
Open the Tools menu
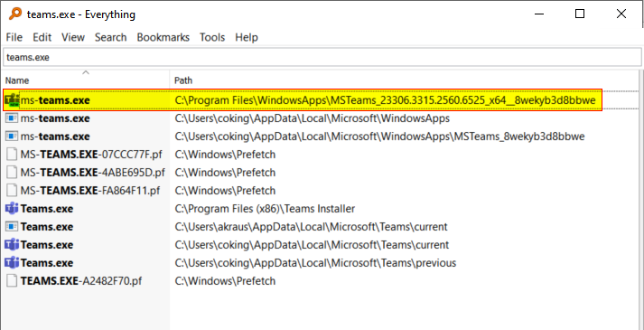[212, 37]
